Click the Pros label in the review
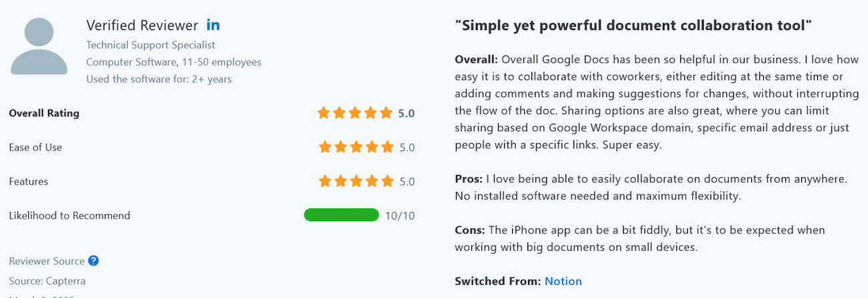868x298 pixels. [x=469, y=179]
